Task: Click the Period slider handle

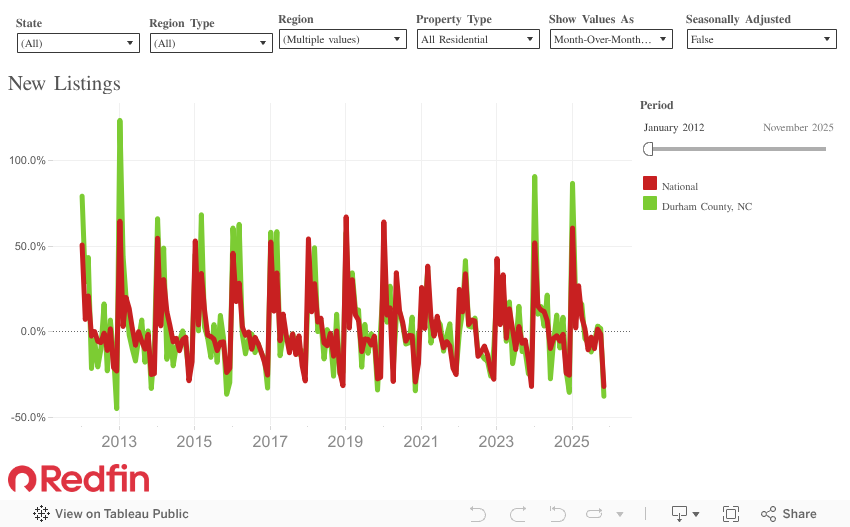Action: tap(648, 149)
